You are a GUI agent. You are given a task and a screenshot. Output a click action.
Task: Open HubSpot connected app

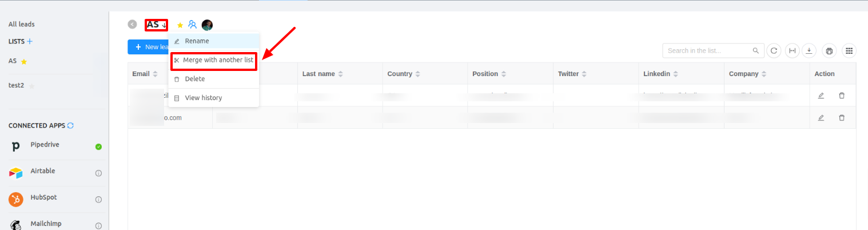[43, 197]
